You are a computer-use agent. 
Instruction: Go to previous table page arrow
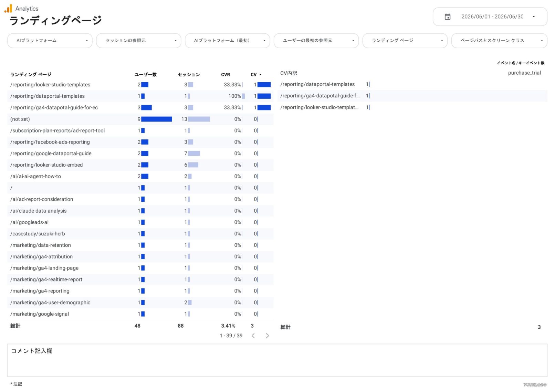click(253, 336)
